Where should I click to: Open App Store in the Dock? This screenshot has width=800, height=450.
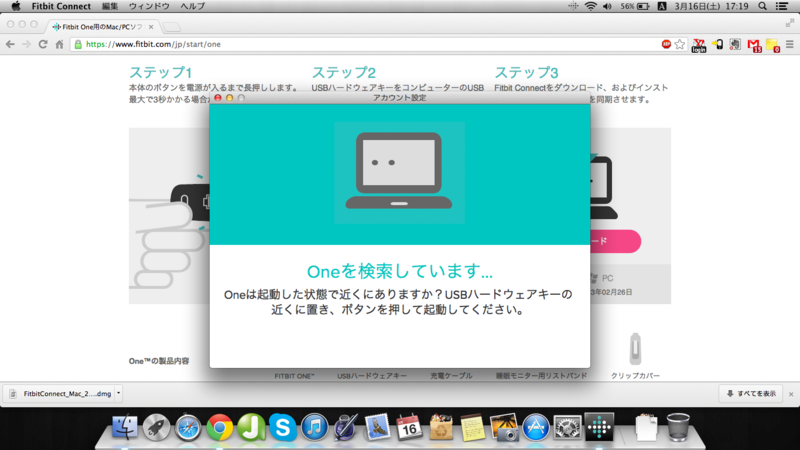coord(536,427)
